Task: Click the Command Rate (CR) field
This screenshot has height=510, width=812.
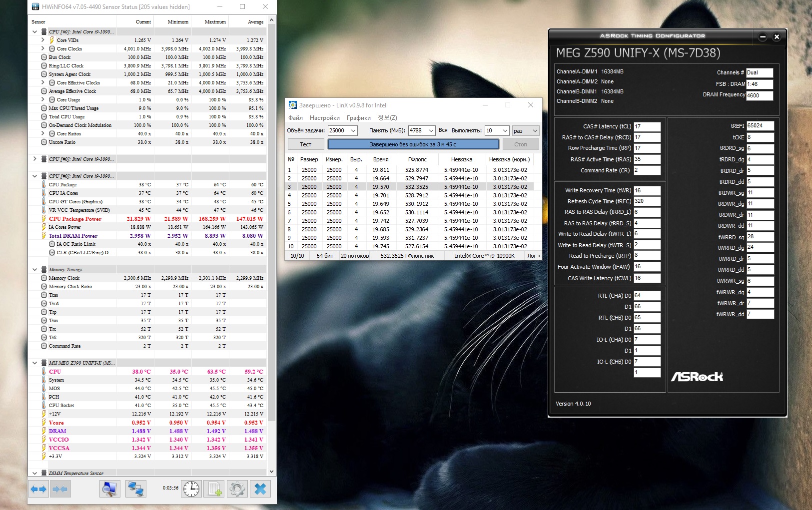Action: 647,170
